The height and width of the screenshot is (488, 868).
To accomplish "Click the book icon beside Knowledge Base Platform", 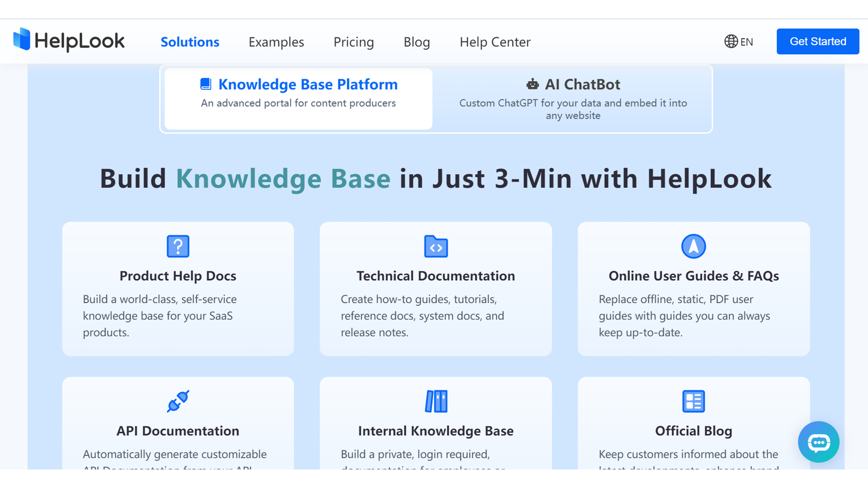I will coord(206,84).
